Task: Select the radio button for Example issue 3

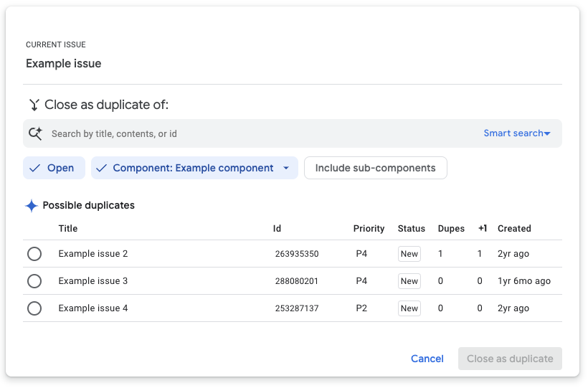Action: coord(34,281)
